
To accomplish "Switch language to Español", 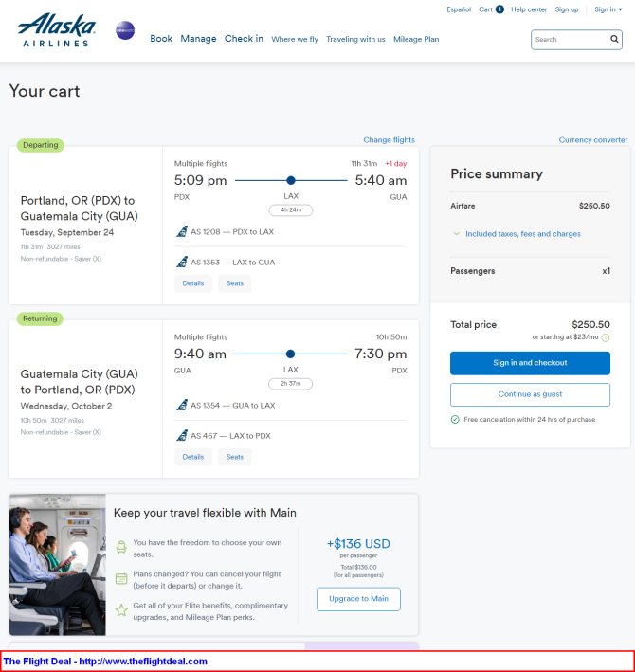I will [459, 9].
